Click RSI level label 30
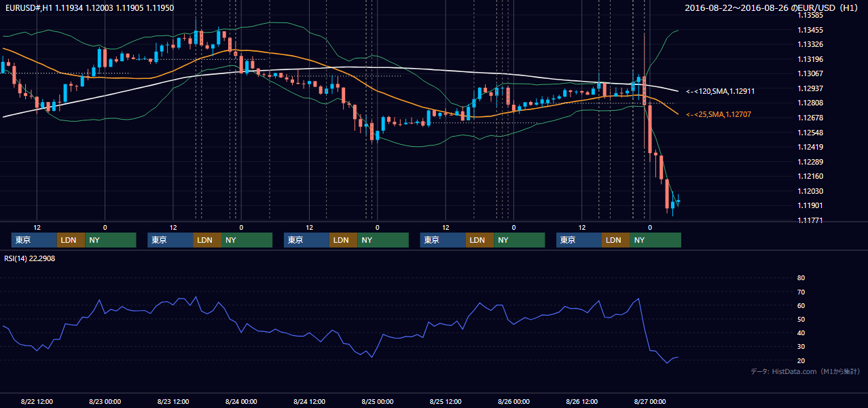This screenshot has width=868, height=408. point(801,347)
